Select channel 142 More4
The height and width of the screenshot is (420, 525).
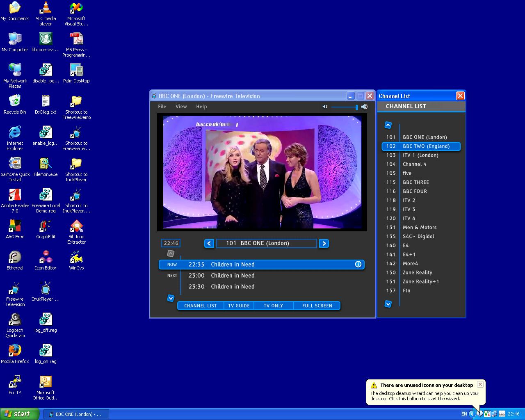(x=421, y=264)
